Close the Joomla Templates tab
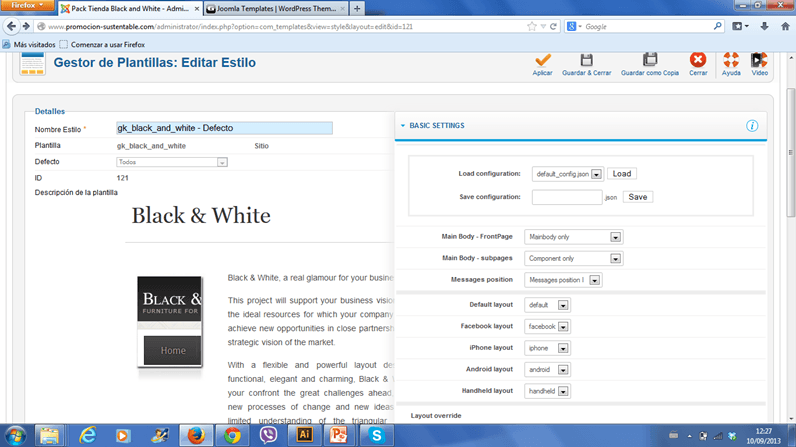Viewport: 796px width, 447px height. pyautogui.click(x=343, y=9)
